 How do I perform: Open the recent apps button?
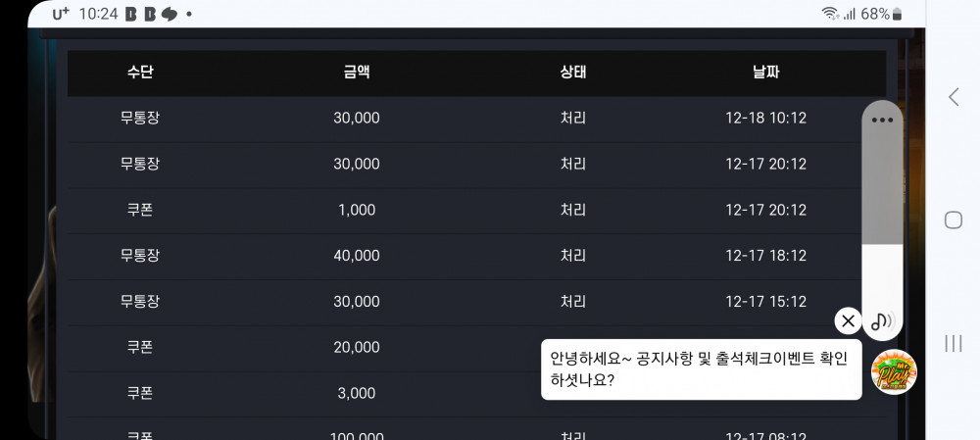(x=954, y=343)
